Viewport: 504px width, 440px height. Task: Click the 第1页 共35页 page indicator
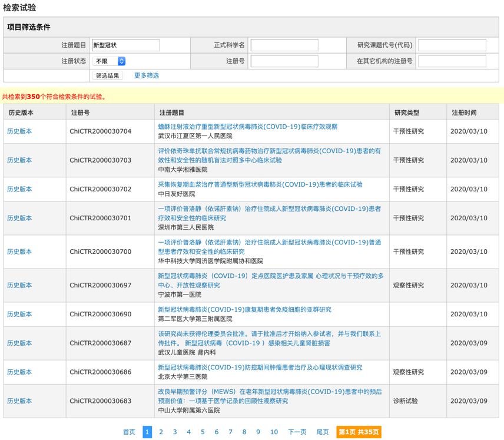pyautogui.click(x=359, y=432)
